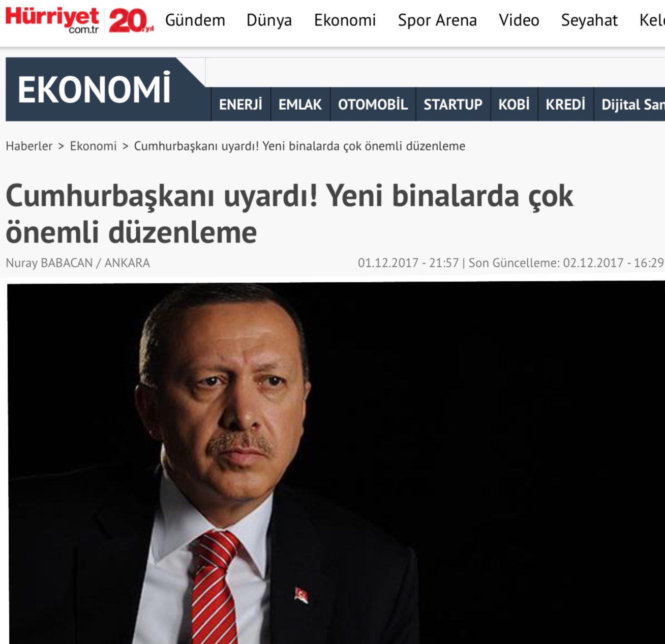
Task: Click the large EKONOMİ section banner
Action: coord(94,89)
